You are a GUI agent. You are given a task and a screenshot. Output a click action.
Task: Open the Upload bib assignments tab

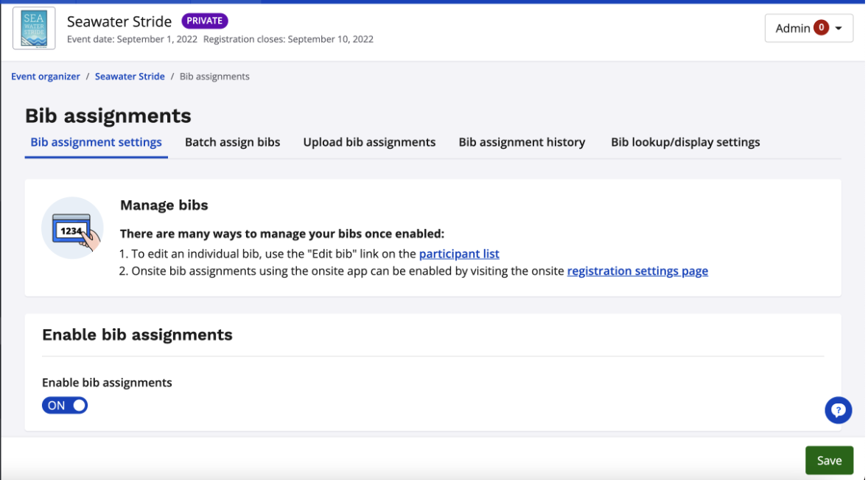pyautogui.click(x=369, y=142)
